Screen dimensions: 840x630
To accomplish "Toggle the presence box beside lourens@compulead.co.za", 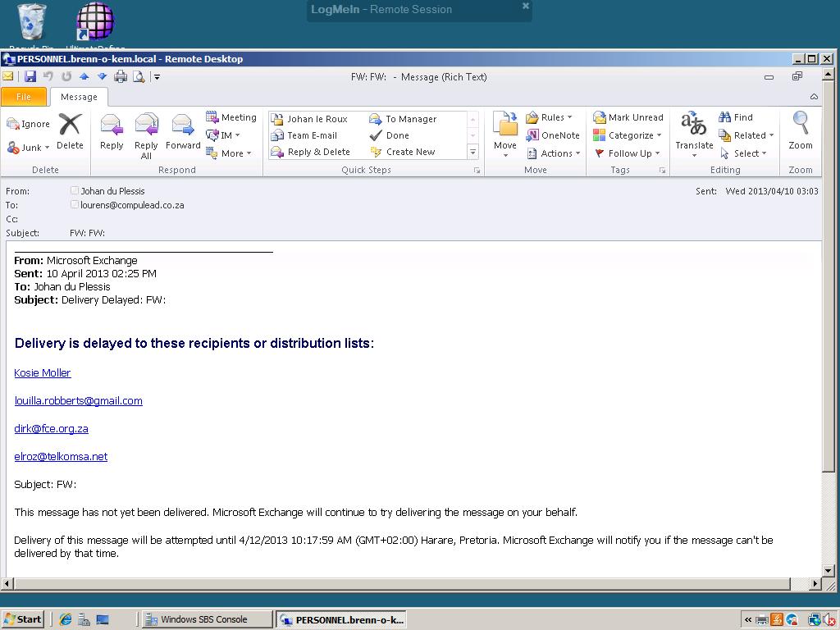I will (75, 204).
